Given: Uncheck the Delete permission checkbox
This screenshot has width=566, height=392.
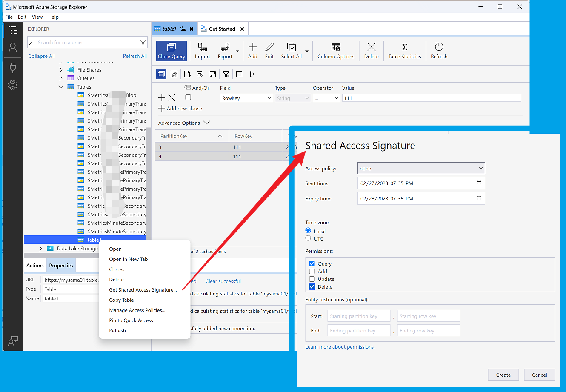Looking at the screenshot, I should [312, 287].
